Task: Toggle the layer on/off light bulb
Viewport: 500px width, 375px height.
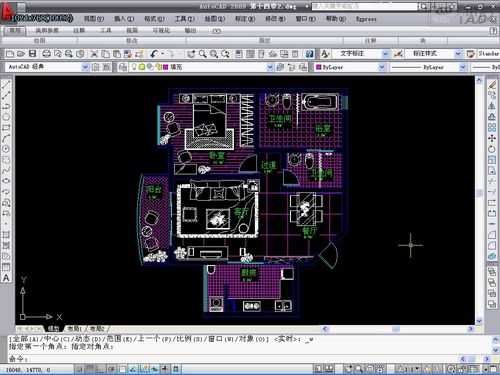Action: pyautogui.click(x=134, y=67)
